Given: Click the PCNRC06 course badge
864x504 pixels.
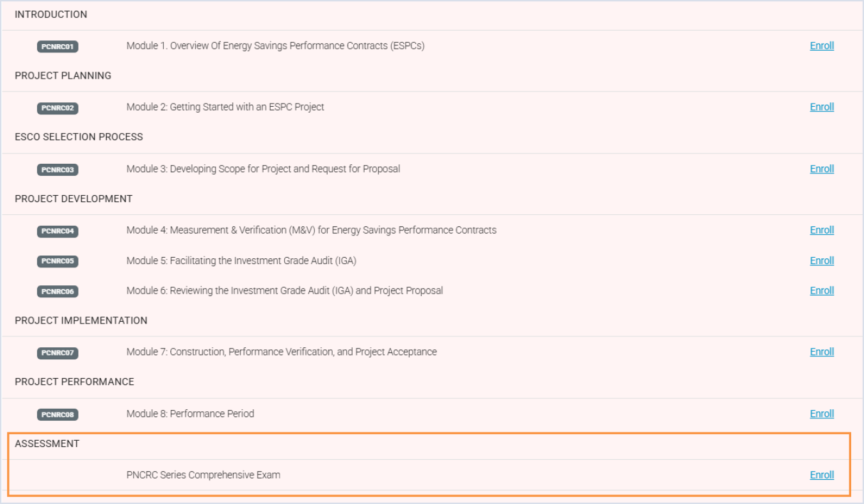Looking at the screenshot, I should (58, 291).
